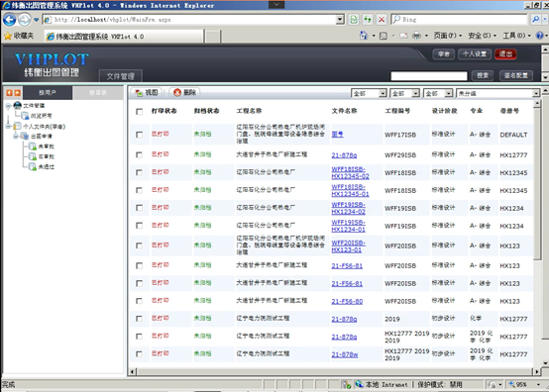Click the red 删除 delete icon

click(x=177, y=93)
